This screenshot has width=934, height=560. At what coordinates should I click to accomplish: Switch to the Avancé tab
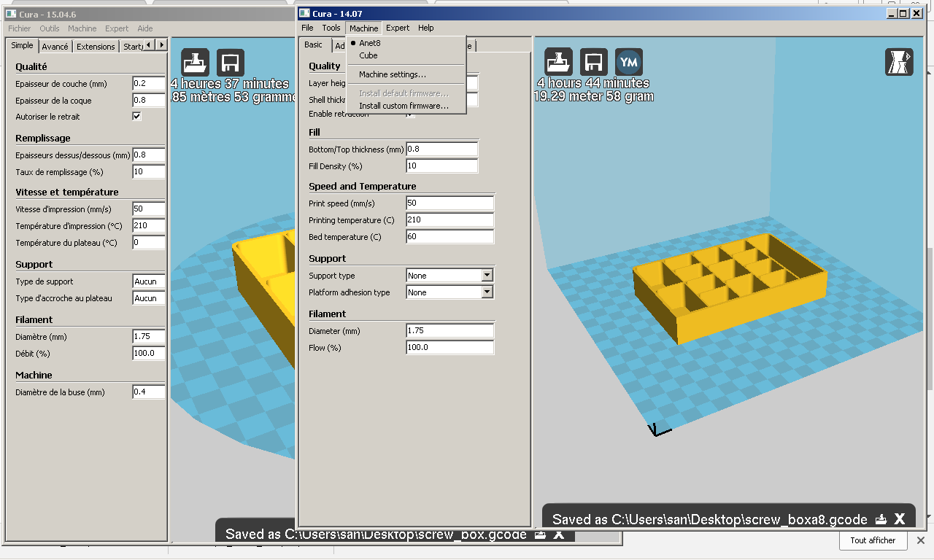point(55,46)
